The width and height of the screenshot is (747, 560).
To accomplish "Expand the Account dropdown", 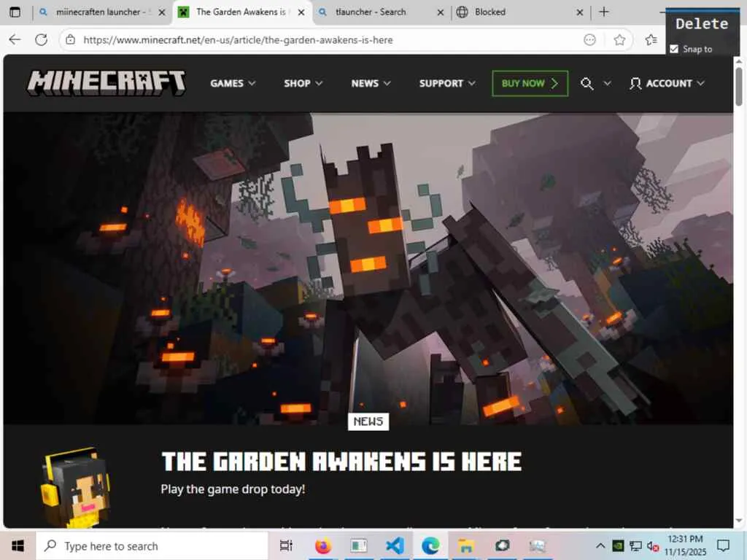I will [x=700, y=83].
